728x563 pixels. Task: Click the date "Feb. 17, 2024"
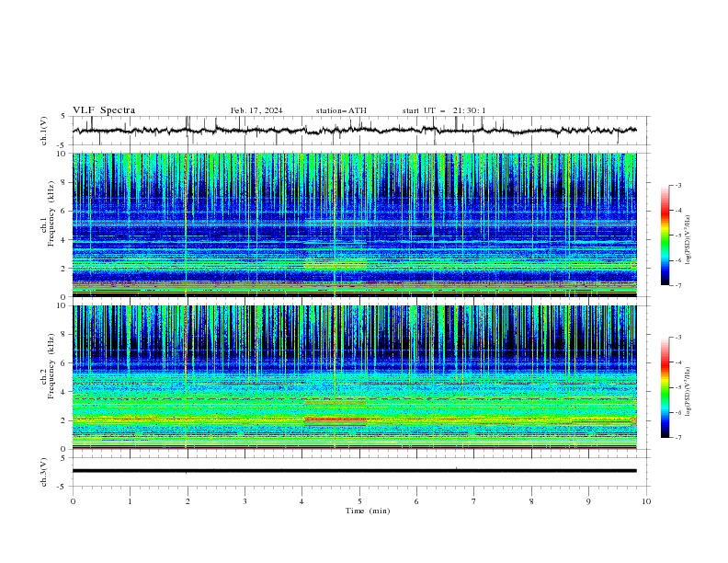tap(256, 110)
